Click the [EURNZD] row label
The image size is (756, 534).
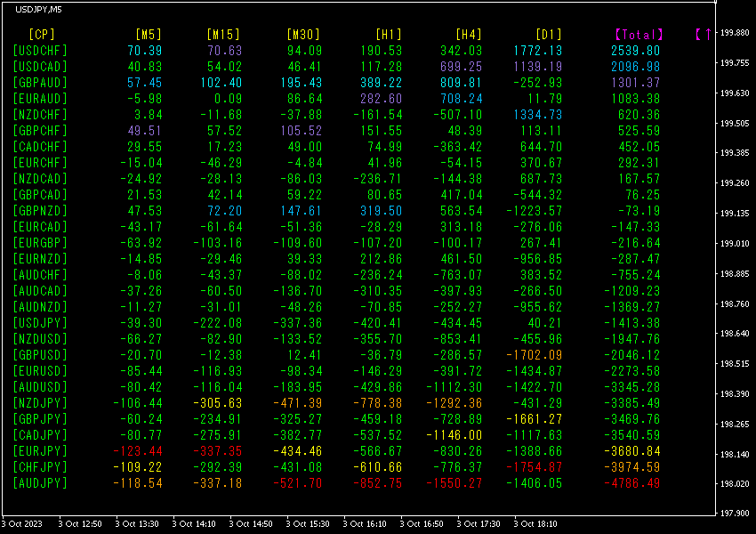click(x=40, y=259)
